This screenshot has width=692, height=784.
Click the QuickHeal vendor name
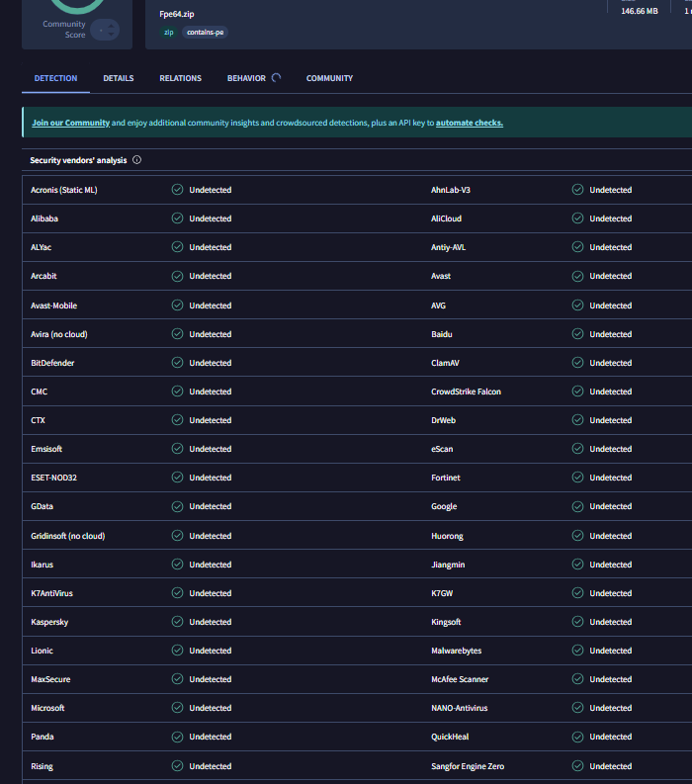[450, 737]
